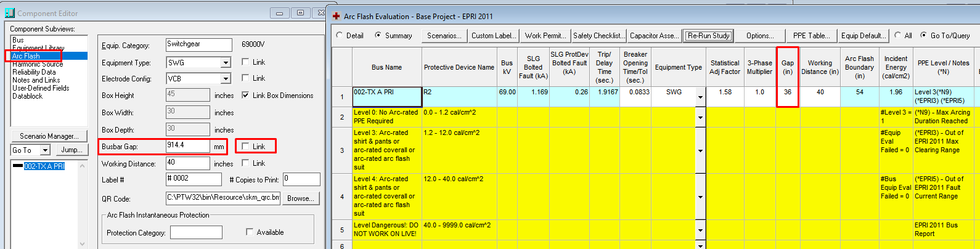Open the PPE Table
980x249 pixels.
pos(811,36)
